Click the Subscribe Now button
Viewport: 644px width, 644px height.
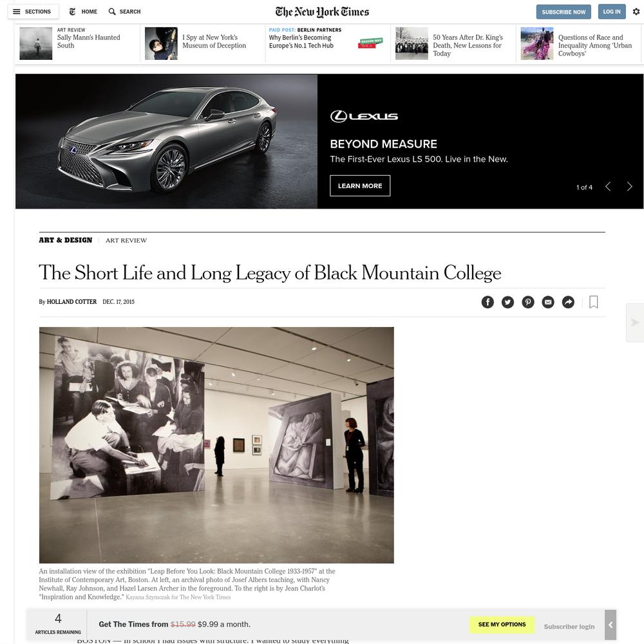click(x=563, y=12)
